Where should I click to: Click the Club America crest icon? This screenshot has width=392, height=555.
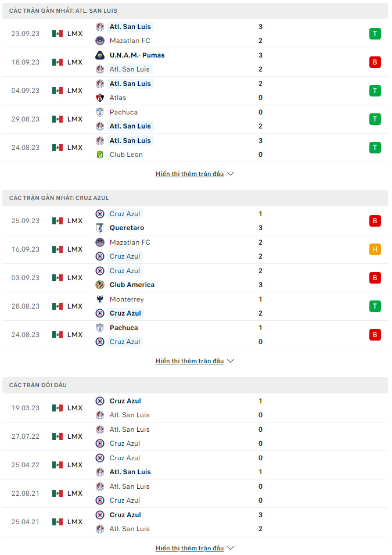coord(100,285)
